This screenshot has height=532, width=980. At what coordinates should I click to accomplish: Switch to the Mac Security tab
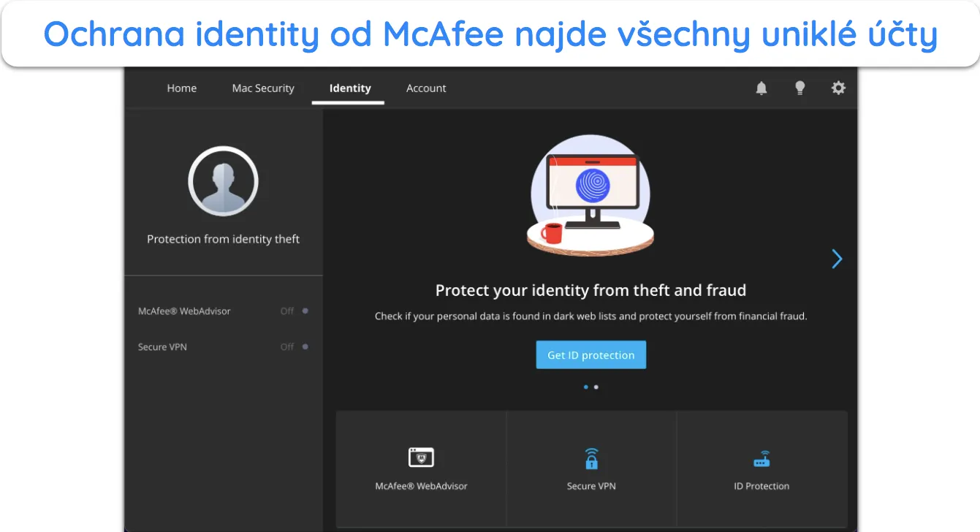263,88
